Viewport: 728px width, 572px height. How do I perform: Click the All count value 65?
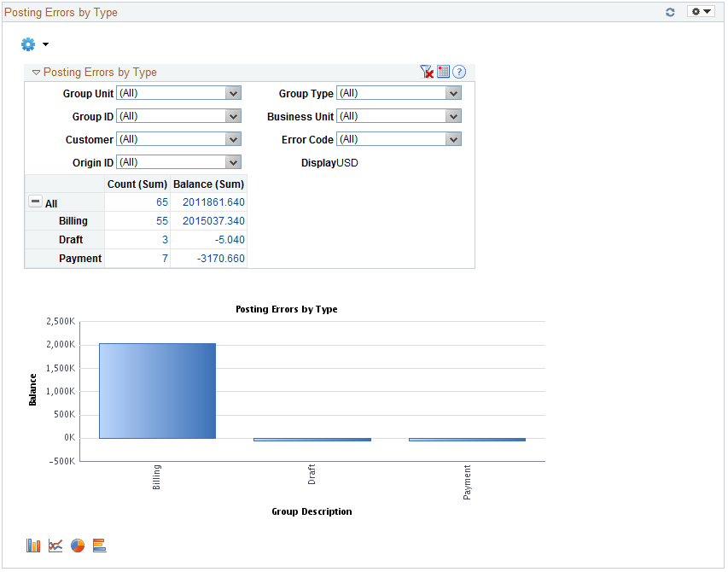(x=162, y=202)
